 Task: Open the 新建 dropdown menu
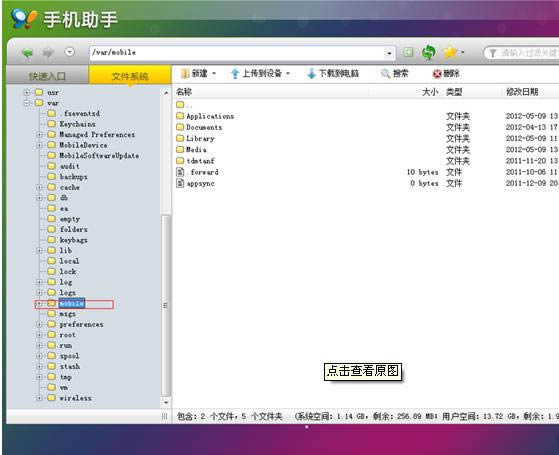tap(214, 74)
